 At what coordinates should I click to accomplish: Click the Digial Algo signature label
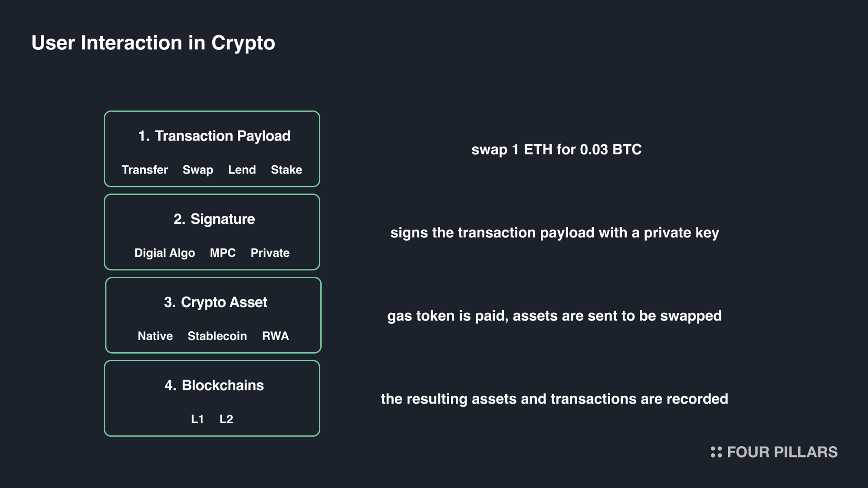164,253
